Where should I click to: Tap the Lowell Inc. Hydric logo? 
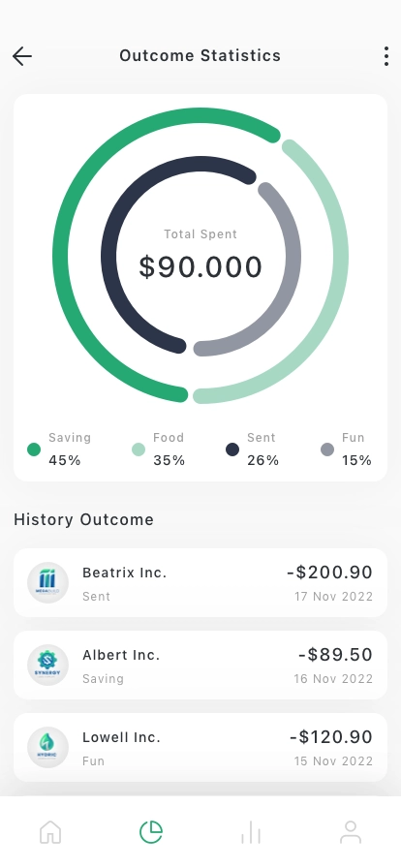[x=48, y=747]
